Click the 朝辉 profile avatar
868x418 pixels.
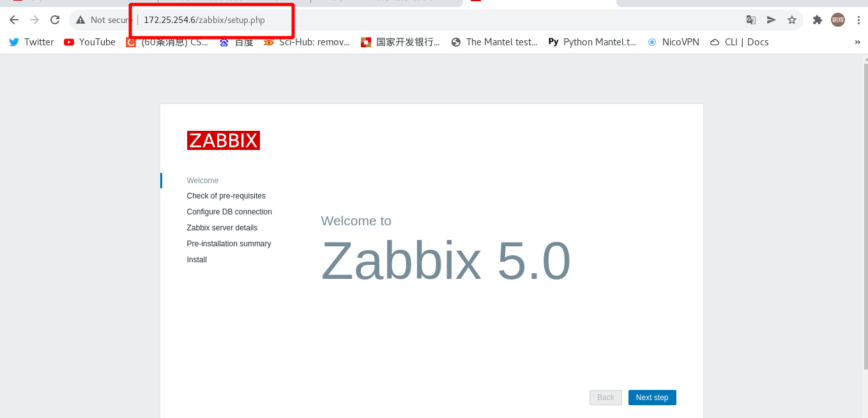837,20
